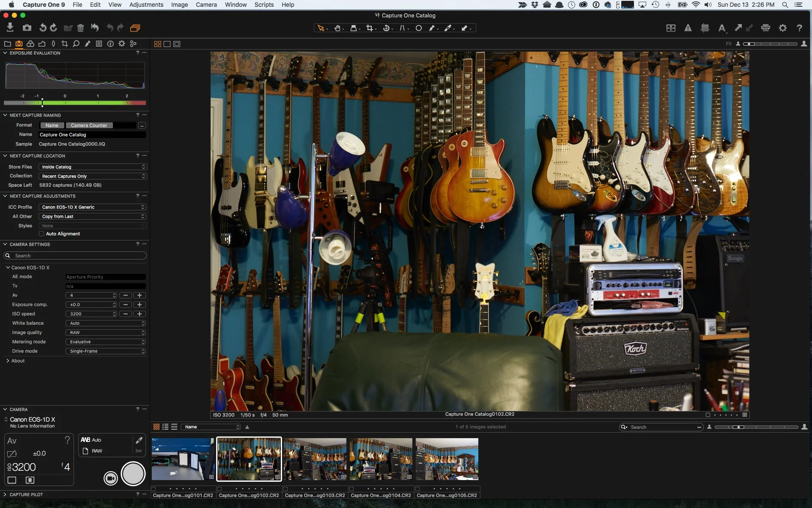Open the Library tool tab folder icon

coord(8,44)
